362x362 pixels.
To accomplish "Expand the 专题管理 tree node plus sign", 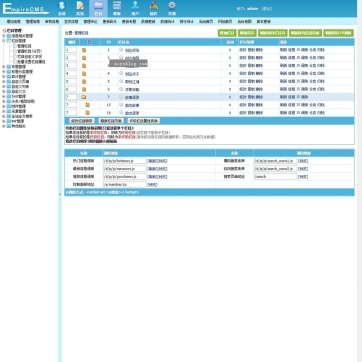I will coord(4,67).
